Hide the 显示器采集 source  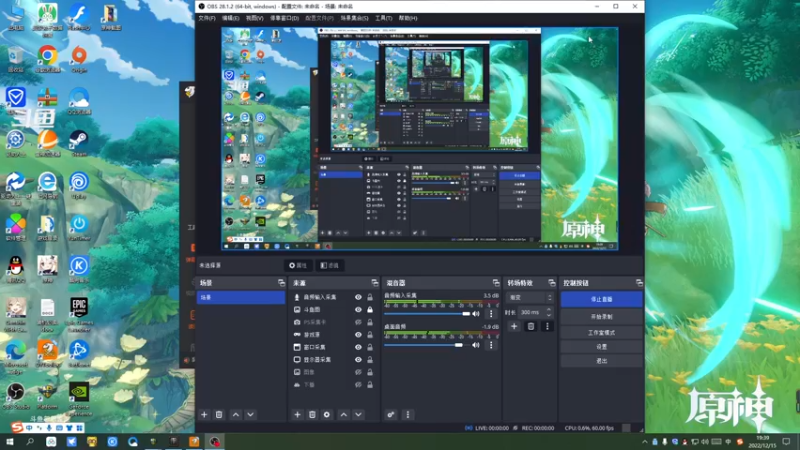click(358, 360)
